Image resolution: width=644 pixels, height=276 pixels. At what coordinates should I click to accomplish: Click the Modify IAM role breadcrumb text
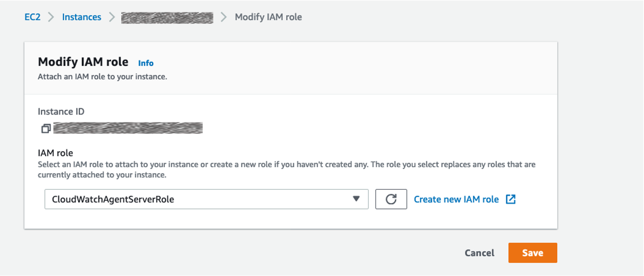tap(268, 17)
